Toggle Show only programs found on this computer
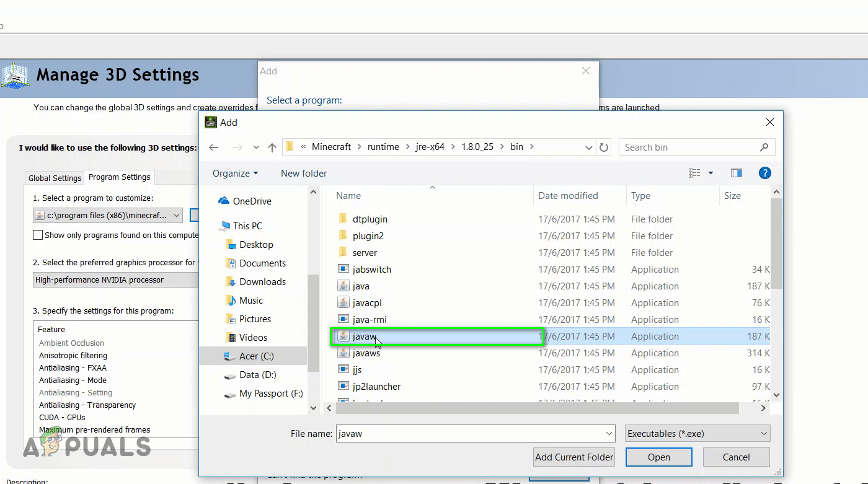The width and height of the screenshot is (868, 484). point(38,235)
